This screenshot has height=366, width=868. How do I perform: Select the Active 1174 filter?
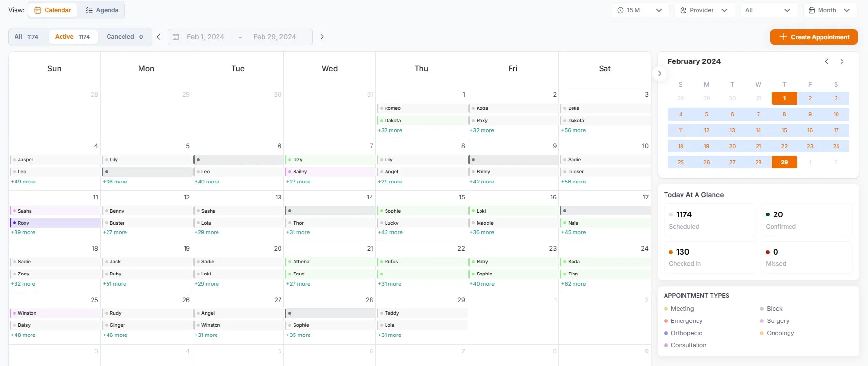point(73,37)
